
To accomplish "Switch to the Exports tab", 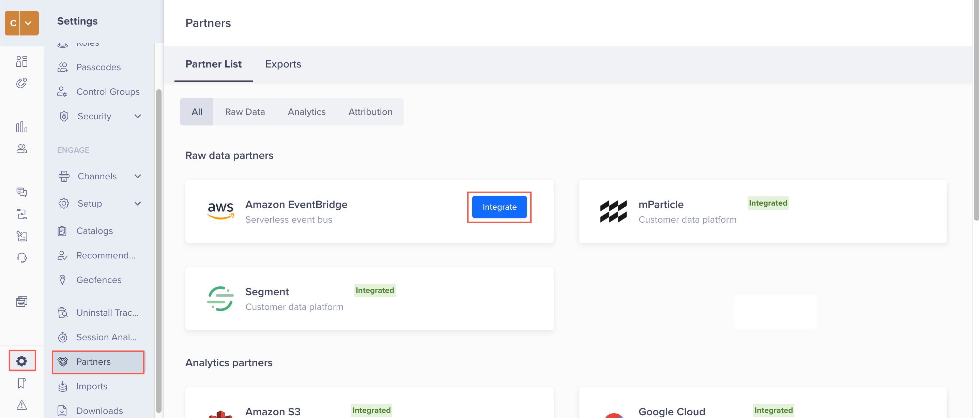I will point(283,64).
